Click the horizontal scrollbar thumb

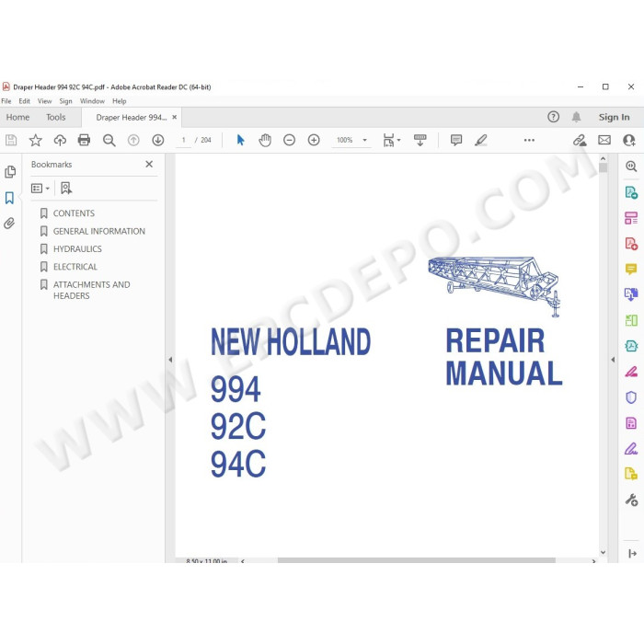(417, 560)
